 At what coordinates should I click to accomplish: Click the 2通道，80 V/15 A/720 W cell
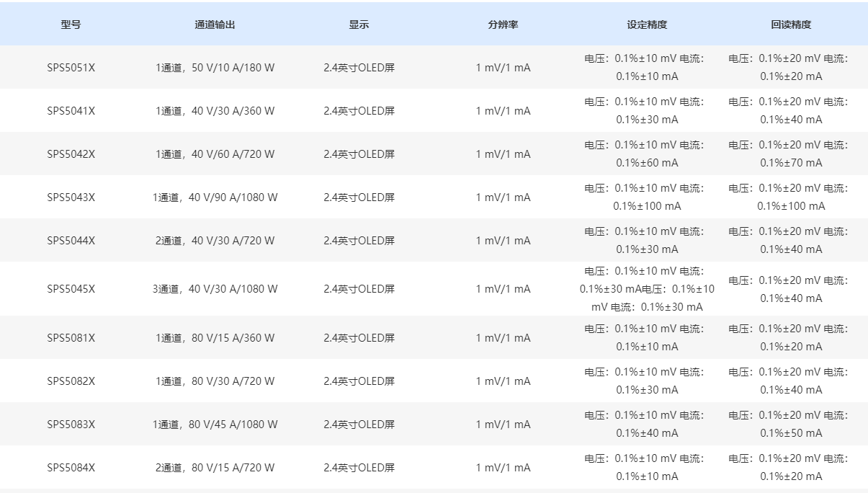coord(215,468)
